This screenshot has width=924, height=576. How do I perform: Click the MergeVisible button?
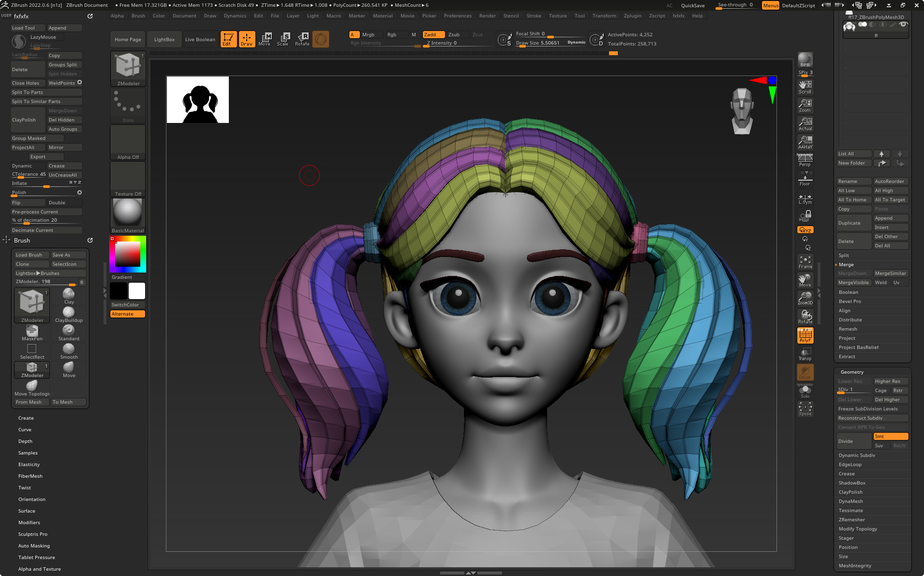click(854, 283)
